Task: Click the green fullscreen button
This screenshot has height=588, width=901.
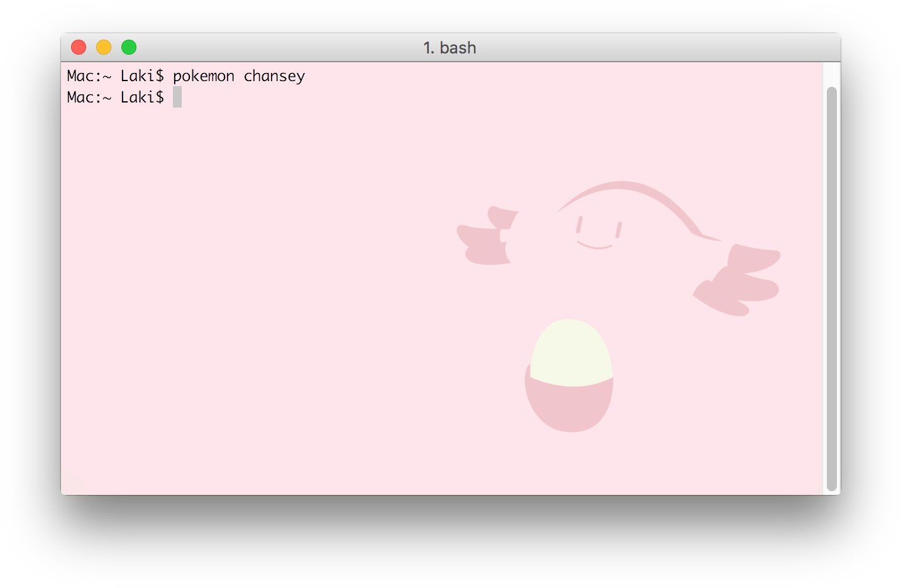Action: coord(128,47)
